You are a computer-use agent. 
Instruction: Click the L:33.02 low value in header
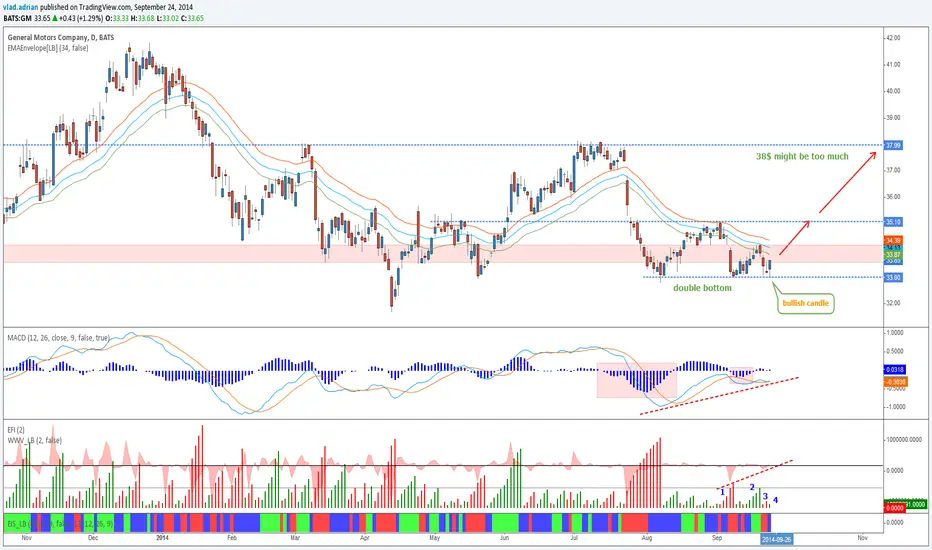coord(167,18)
